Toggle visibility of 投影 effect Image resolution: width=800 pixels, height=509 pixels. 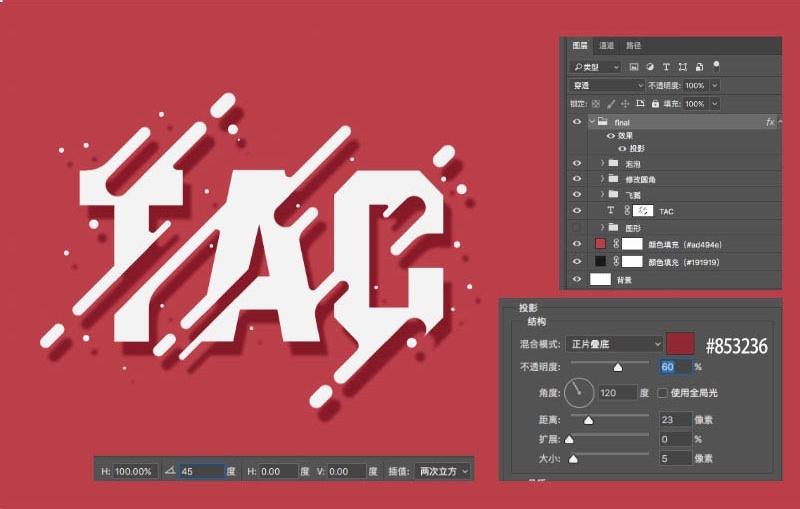[622, 148]
